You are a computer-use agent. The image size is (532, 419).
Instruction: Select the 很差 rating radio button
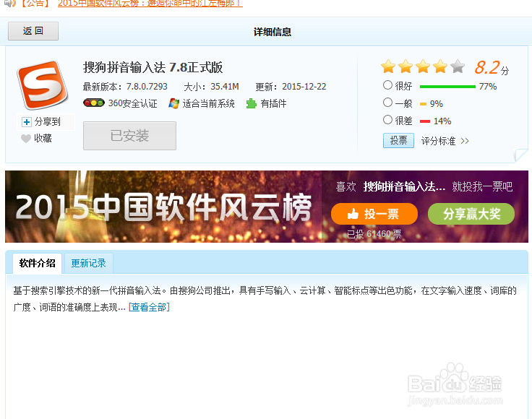click(x=387, y=120)
